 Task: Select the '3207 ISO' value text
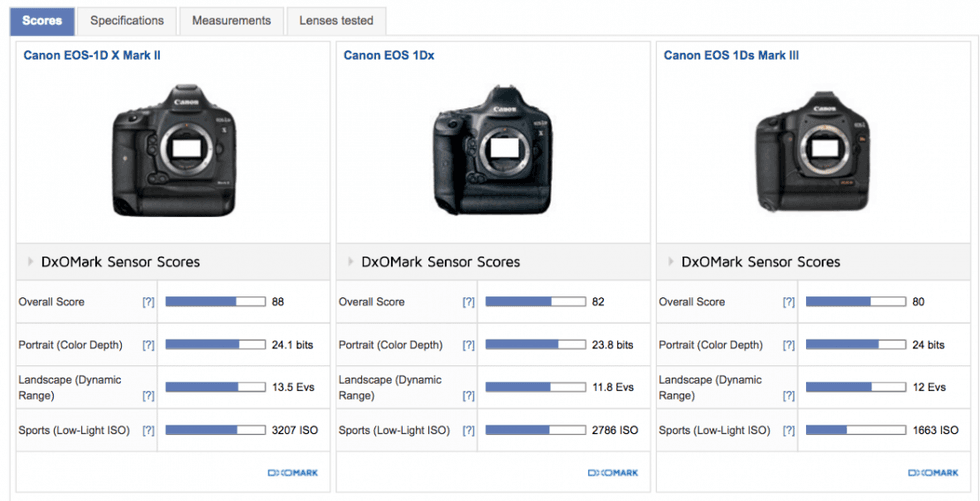295,430
